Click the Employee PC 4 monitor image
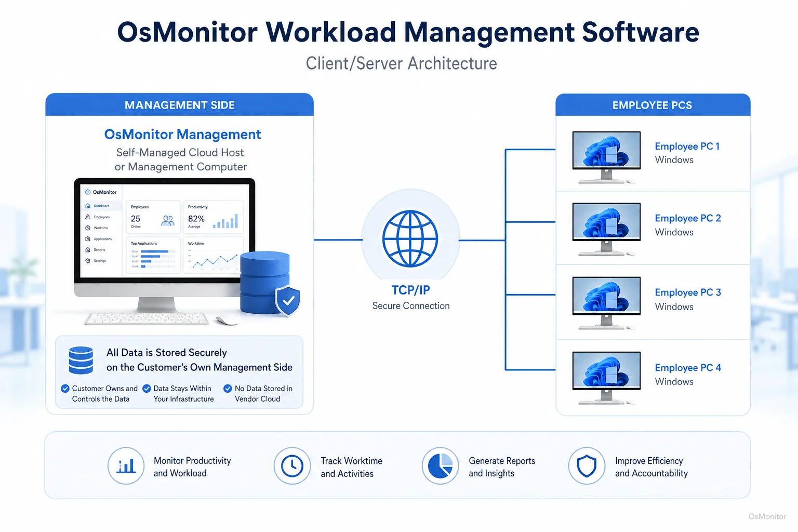Viewport: 798px width, 532px height. [x=606, y=378]
